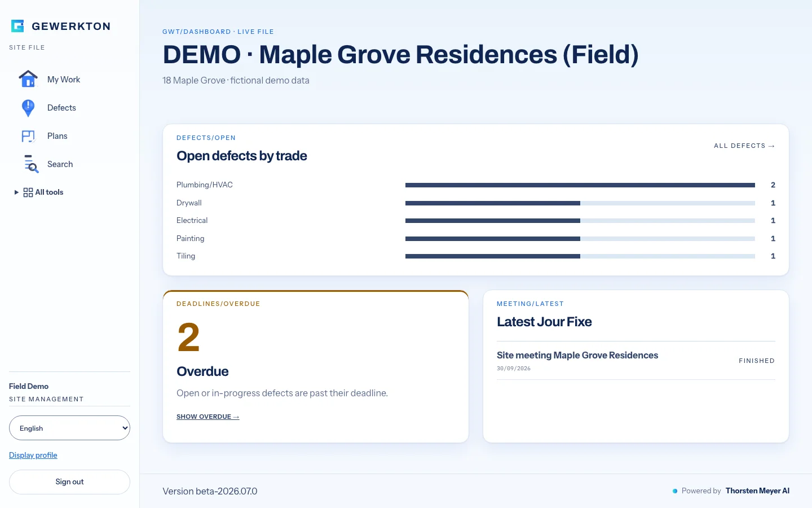Click the large overdue count 2
The width and height of the screenshot is (812, 508).
[x=189, y=337]
